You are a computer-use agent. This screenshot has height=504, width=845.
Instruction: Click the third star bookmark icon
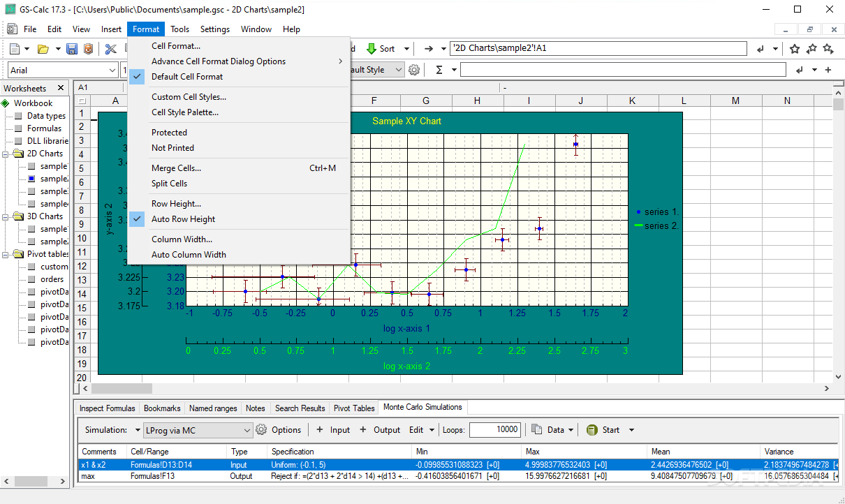[x=828, y=49]
